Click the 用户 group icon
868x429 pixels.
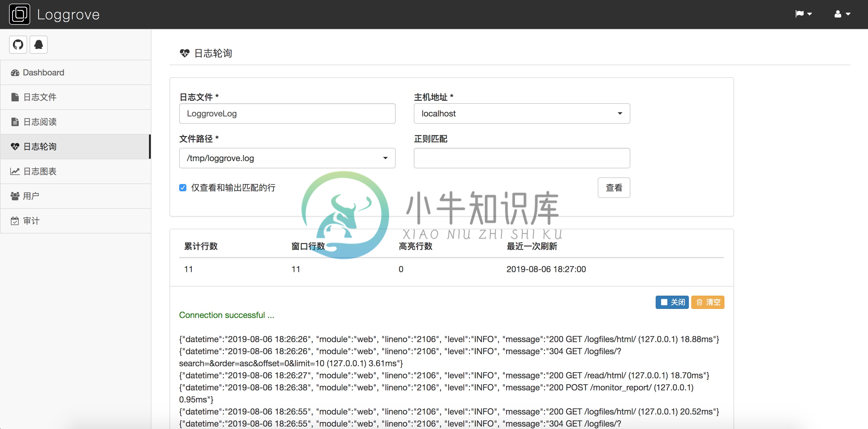coord(15,196)
